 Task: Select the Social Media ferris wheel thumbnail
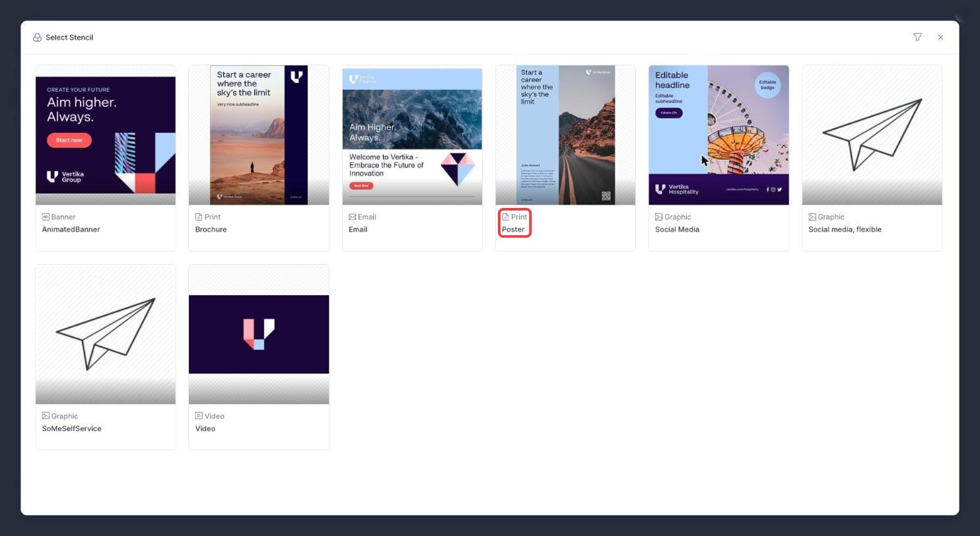718,135
